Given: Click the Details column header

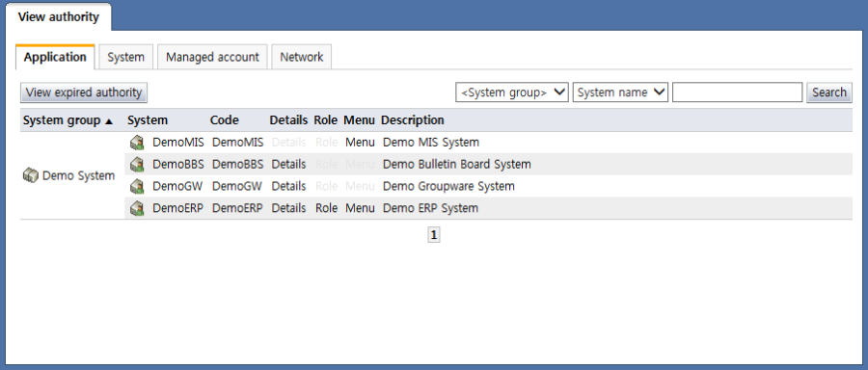Looking at the screenshot, I should (x=288, y=120).
